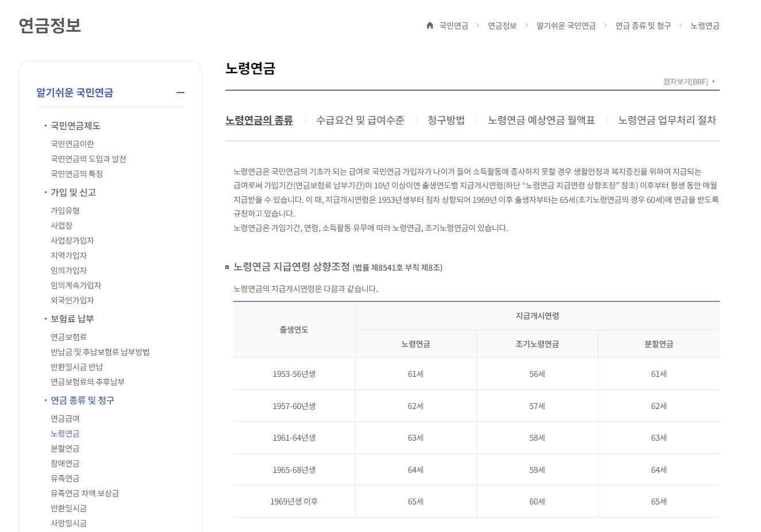This screenshot has height=532, width=761.
Task: Select 보험료 납부 sidebar heading
Action: point(72,319)
